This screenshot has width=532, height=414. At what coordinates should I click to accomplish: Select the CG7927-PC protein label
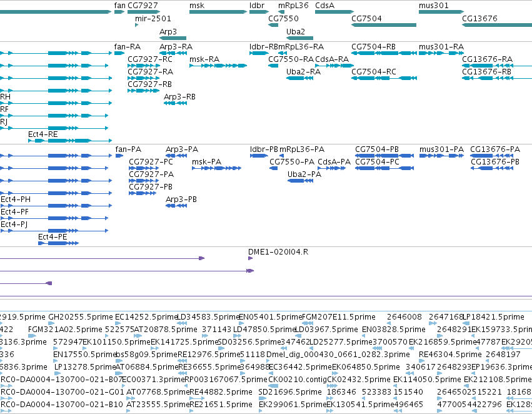point(151,162)
